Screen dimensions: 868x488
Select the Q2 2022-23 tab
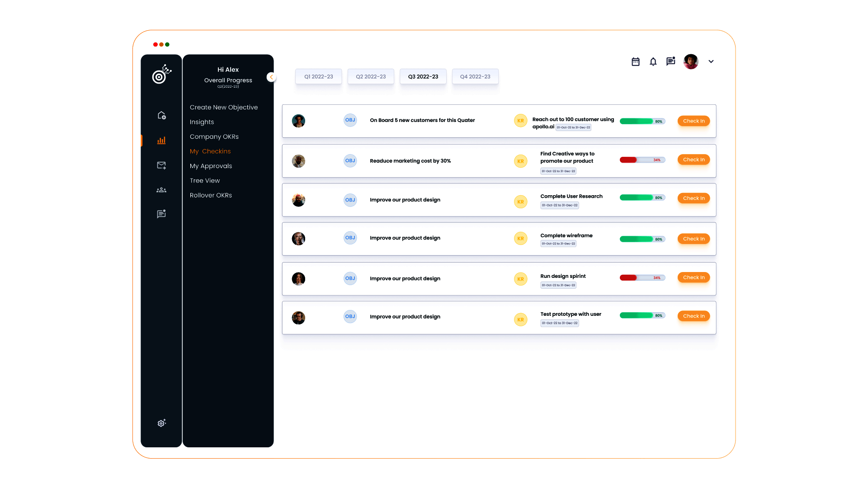click(370, 77)
